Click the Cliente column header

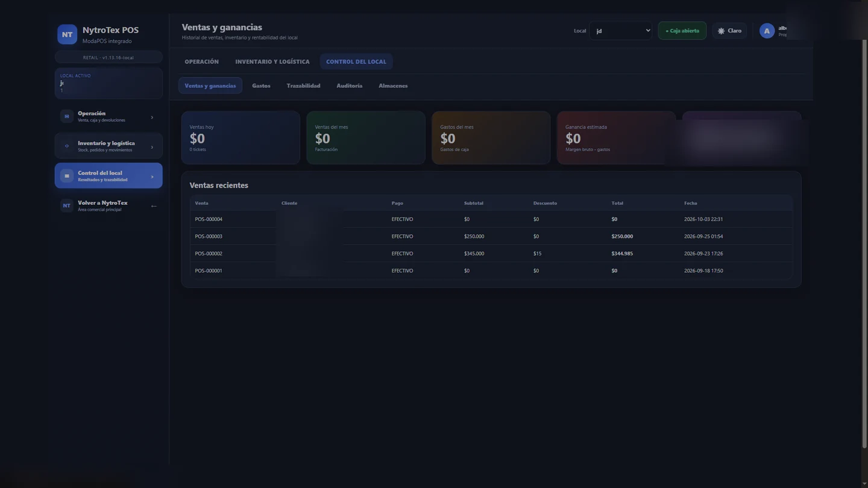tap(289, 203)
